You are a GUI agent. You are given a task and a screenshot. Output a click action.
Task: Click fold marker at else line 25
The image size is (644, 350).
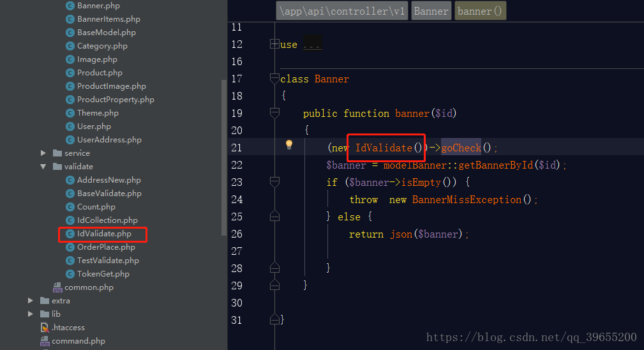274,216
